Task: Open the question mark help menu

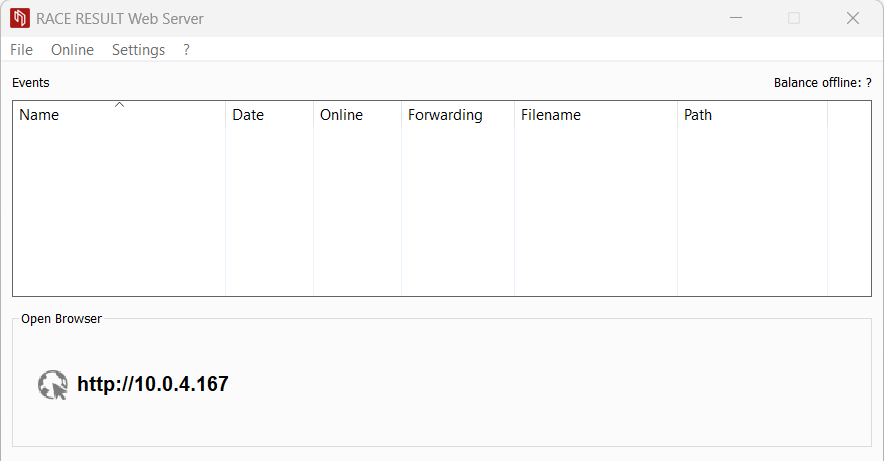Action: [186, 50]
